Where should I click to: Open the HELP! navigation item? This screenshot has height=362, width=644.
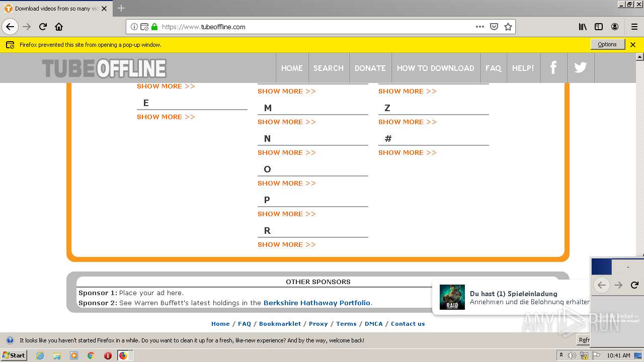[523, 68]
